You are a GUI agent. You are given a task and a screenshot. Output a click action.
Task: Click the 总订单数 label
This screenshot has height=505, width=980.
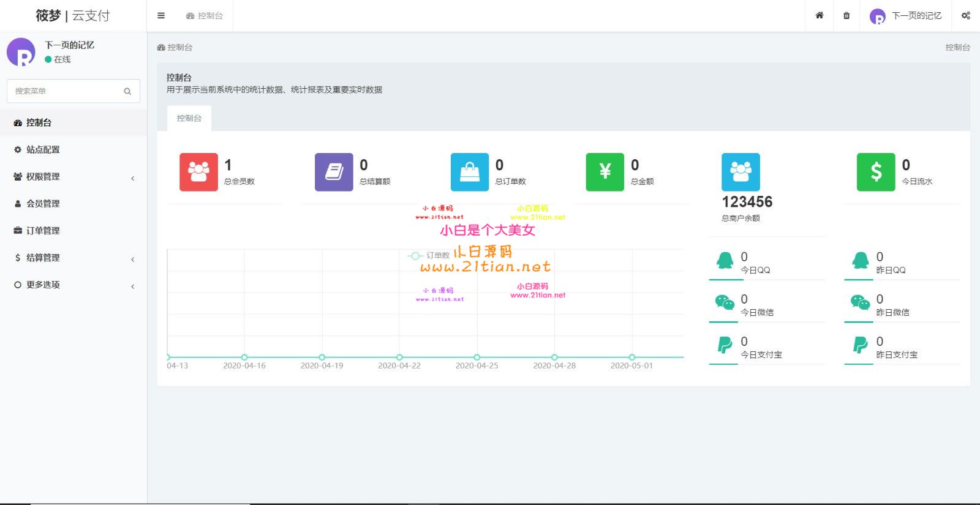click(x=511, y=182)
